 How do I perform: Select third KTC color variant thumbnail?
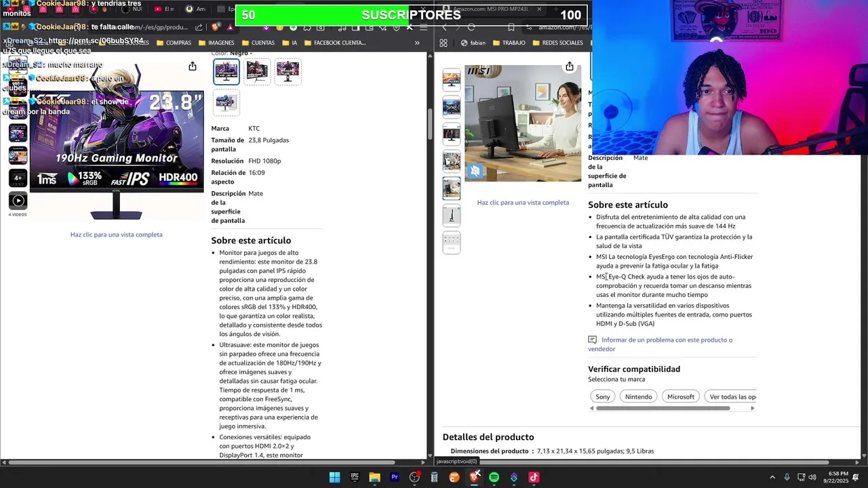click(288, 71)
